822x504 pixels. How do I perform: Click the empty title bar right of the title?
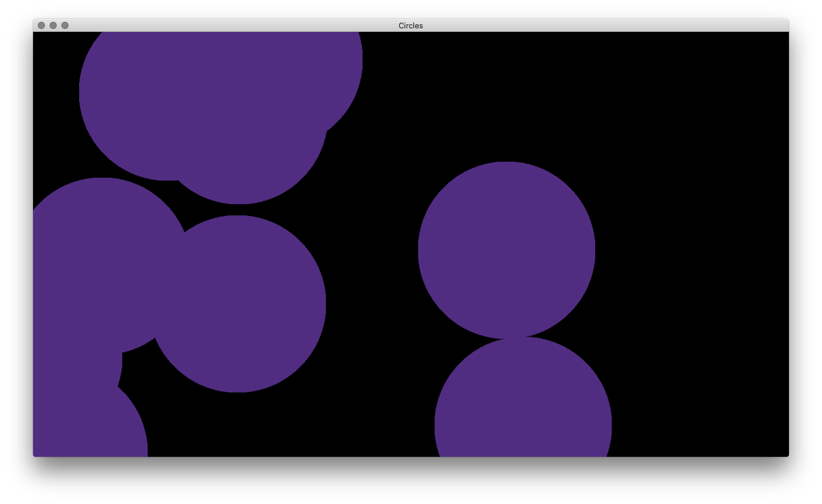591,25
